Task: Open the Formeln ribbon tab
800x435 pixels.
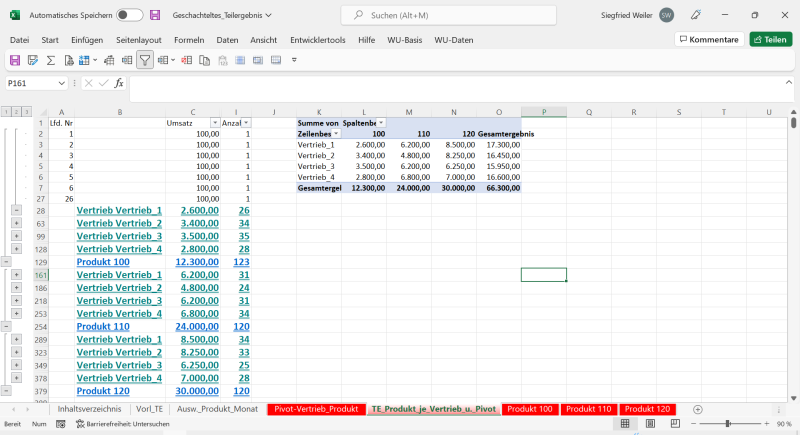Action: coord(189,40)
